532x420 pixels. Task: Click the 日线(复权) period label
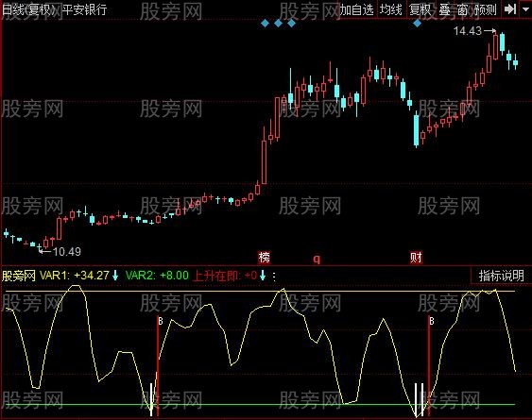[29, 9]
